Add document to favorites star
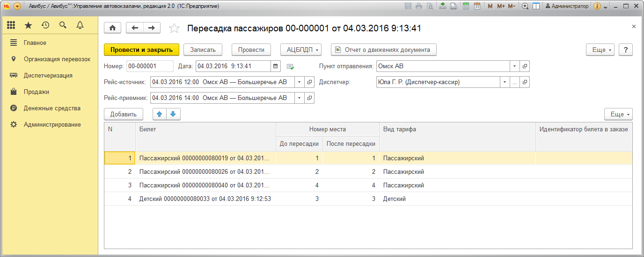Viewport: 644px width, 257px height. click(x=174, y=29)
